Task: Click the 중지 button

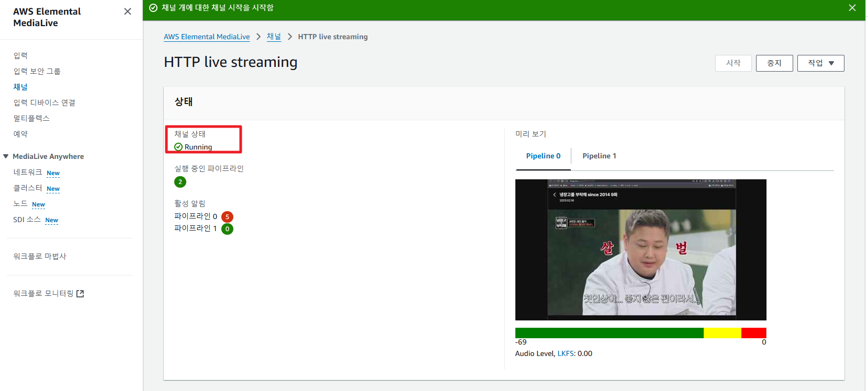Action: point(774,63)
